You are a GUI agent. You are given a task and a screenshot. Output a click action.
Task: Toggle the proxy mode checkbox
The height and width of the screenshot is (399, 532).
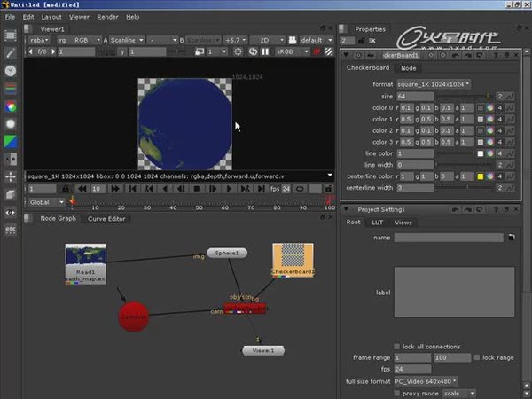(396, 393)
